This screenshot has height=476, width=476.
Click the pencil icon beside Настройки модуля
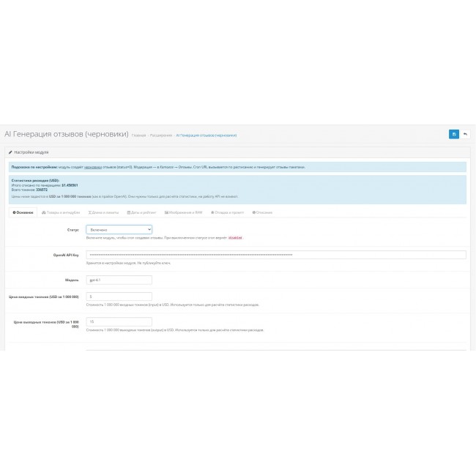click(10, 152)
